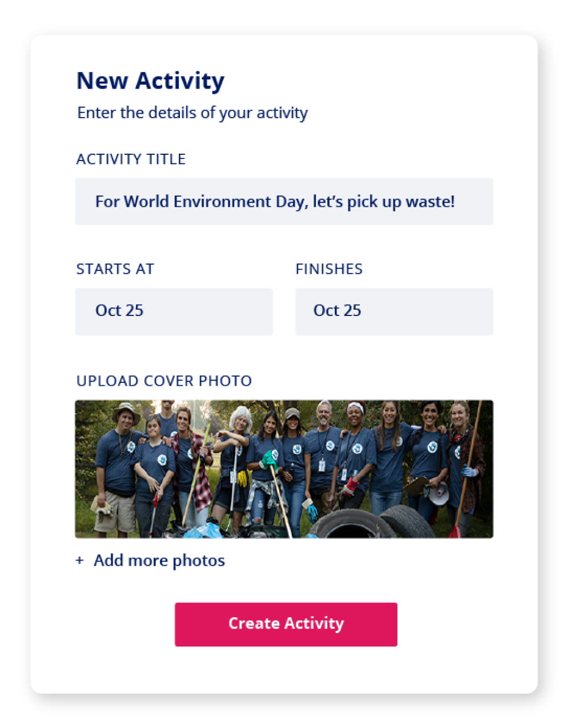570x728 pixels.
Task: Click the New Activity heading
Action: (151, 81)
